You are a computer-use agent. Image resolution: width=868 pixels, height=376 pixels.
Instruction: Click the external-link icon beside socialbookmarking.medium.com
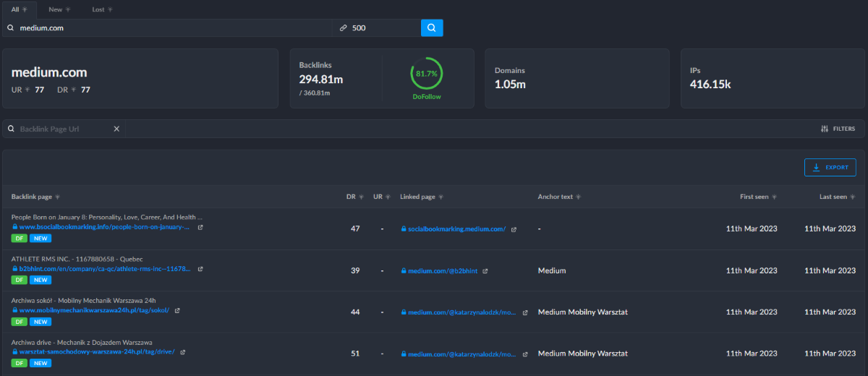[514, 229]
